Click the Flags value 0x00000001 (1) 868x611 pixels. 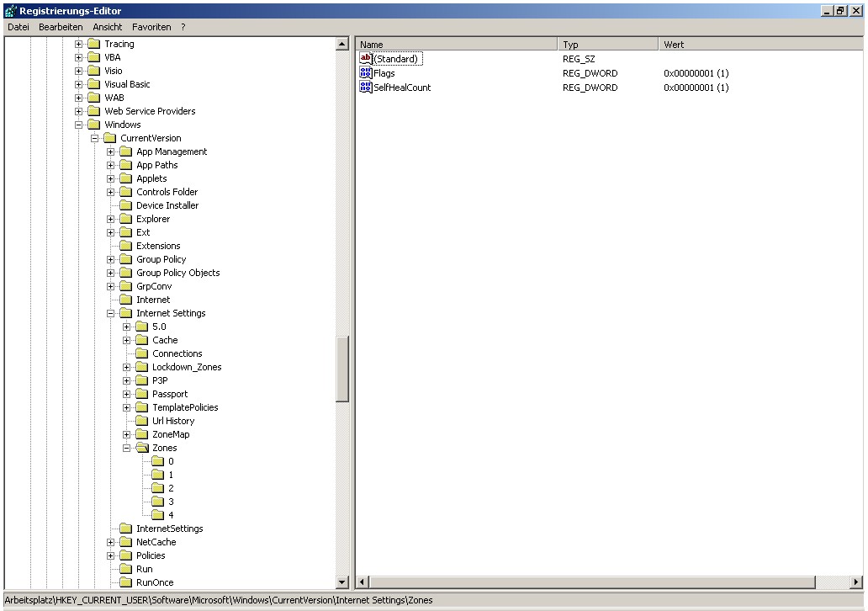(696, 73)
